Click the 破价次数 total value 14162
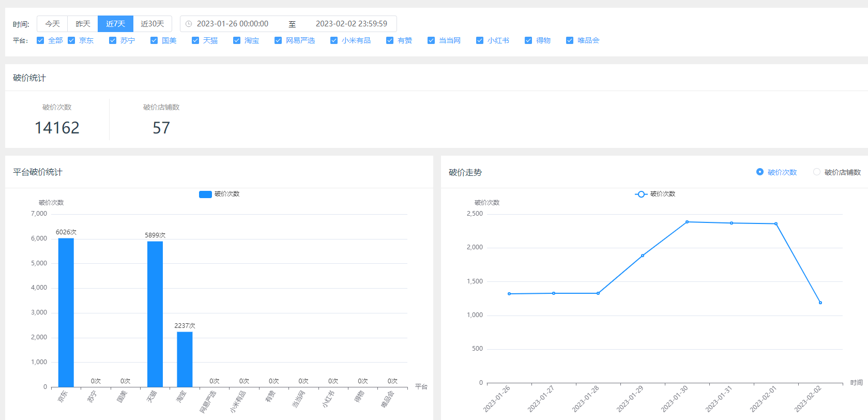This screenshot has width=868, height=420. point(57,128)
